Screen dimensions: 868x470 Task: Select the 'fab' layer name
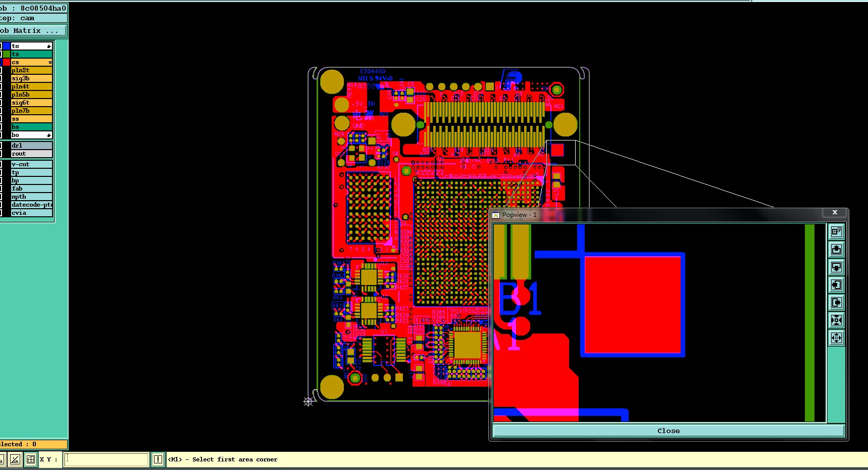tap(31, 189)
